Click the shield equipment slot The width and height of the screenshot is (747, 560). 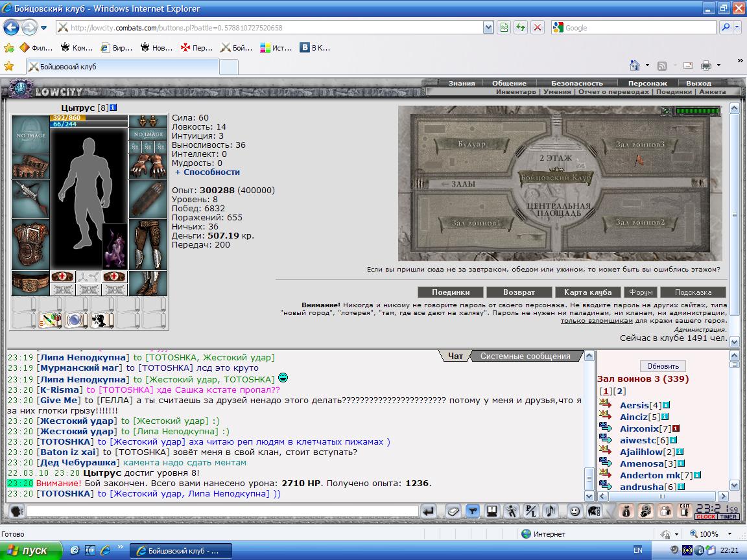tap(148, 199)
